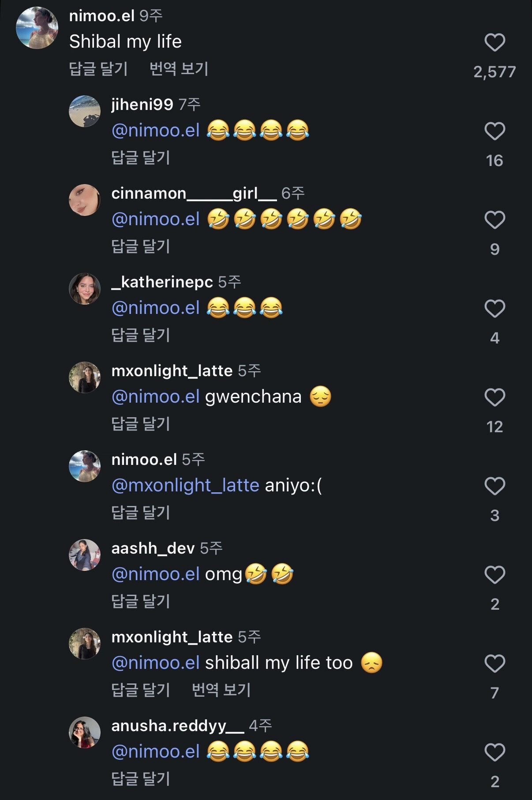Like nimoo.el's "Shibal my life" comment

[495, 42]
